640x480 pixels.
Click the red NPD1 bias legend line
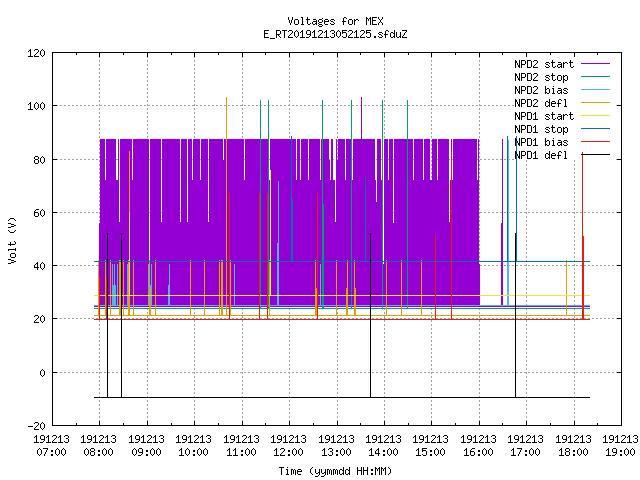(595, 142)
